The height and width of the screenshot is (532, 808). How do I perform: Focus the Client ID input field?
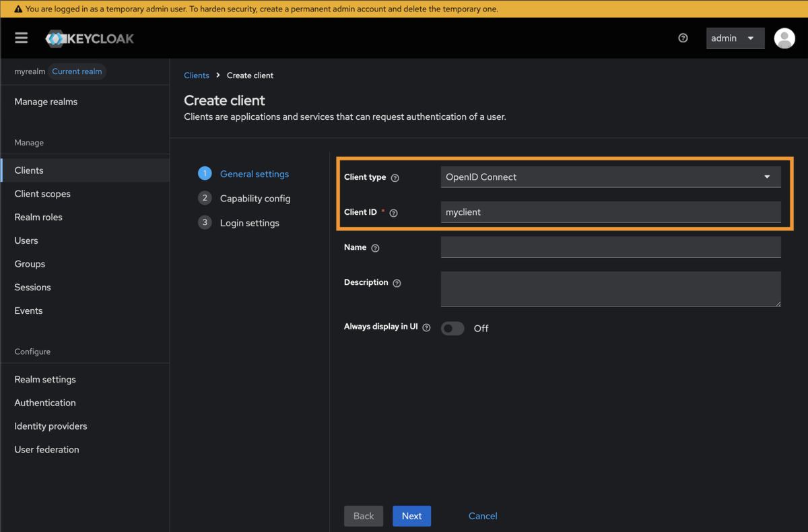611,212
